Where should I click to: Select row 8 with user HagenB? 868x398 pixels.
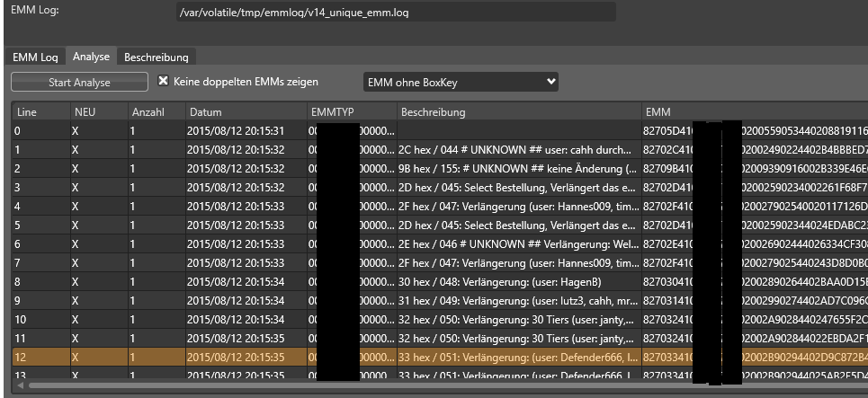517,281
